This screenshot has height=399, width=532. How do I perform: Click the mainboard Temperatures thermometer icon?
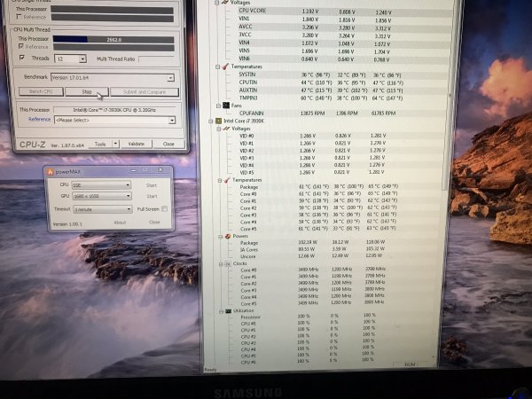[x=225, y=66]
